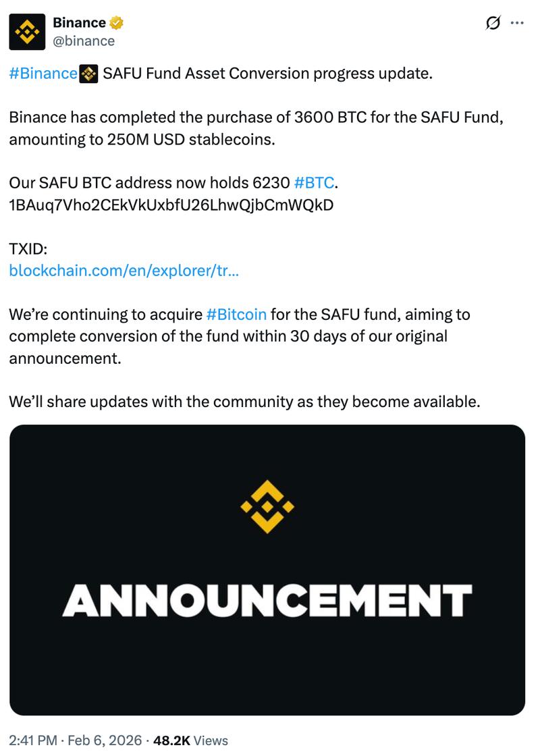Click the gold verified badge next to Binance
Viewport: 540px width, 756px height.
click(117, 22)
